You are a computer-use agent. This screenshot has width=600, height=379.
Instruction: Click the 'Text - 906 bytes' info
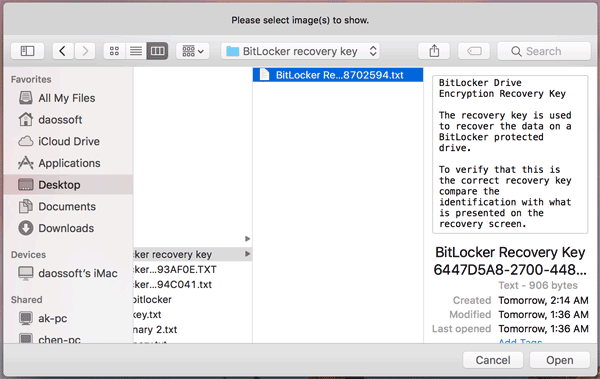[x=538, y=285]
